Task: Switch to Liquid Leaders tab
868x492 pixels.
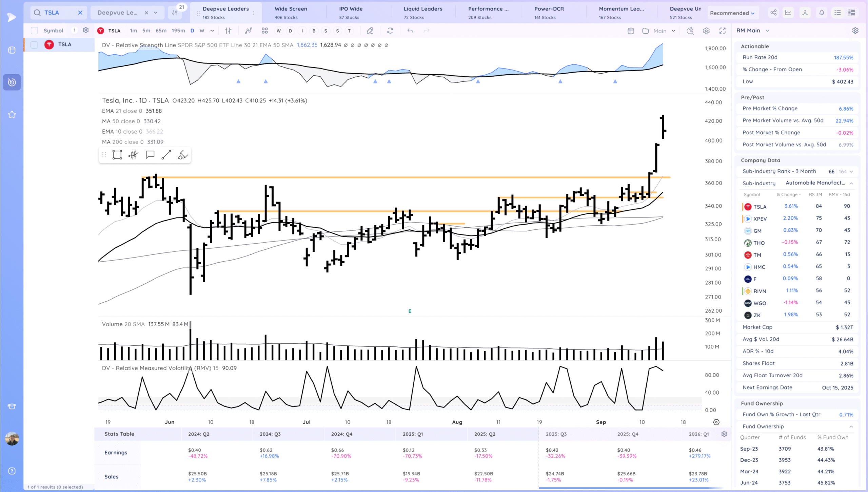Action: pos(423,13)
